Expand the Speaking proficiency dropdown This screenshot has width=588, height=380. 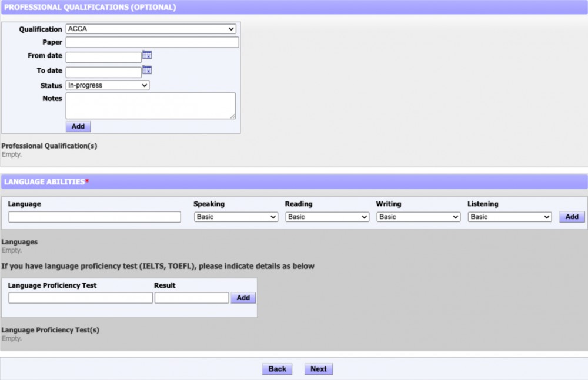pyautogui.click(x=236, y=217)
